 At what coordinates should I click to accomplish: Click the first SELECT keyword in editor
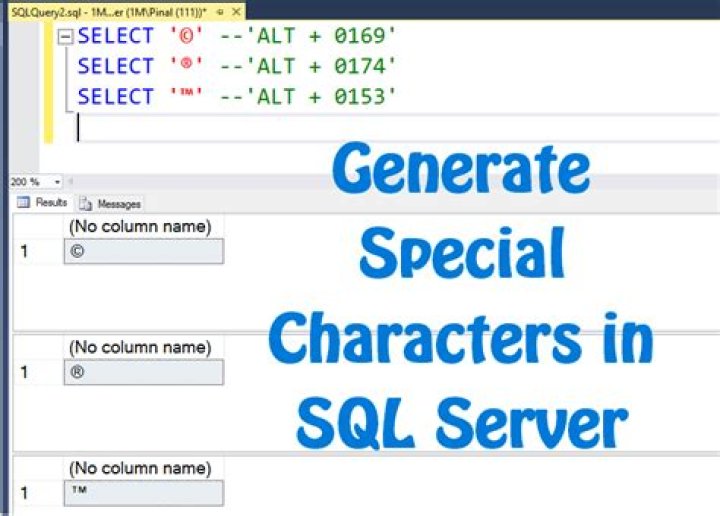point(115,37)
